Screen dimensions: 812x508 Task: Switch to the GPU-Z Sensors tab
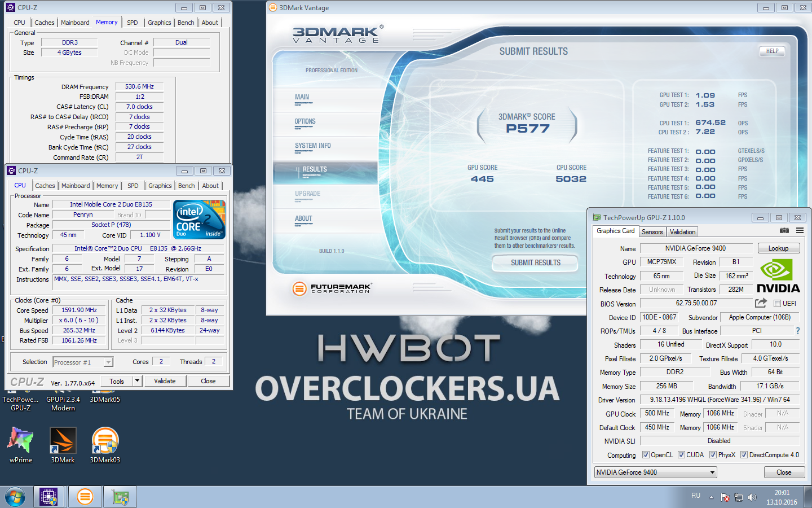652,232
